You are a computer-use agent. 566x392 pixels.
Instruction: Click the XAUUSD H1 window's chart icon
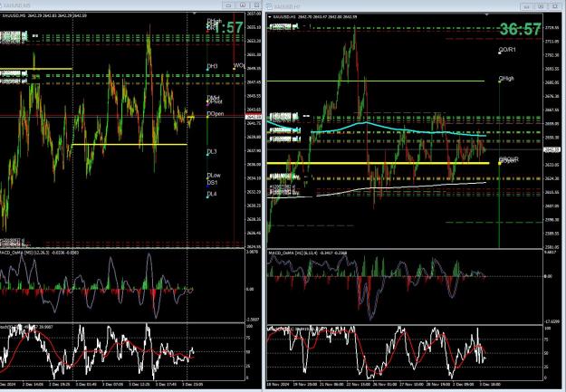tap(269, 6)
